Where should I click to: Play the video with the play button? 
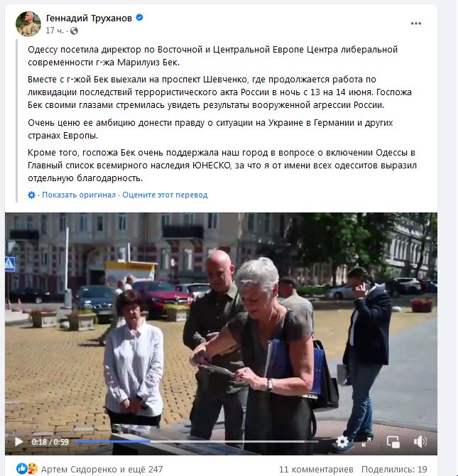point(18,441)
